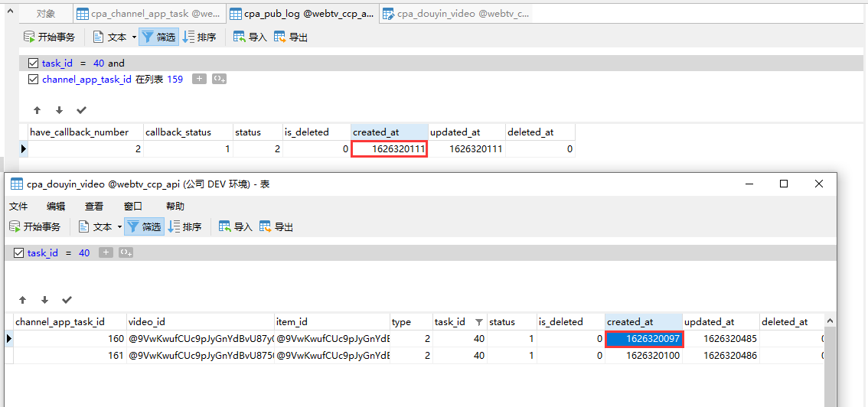Viewport: 868px width, 407px height.
Task: Click task_id column filter funnel icon
Action: (x=479, y=322)
